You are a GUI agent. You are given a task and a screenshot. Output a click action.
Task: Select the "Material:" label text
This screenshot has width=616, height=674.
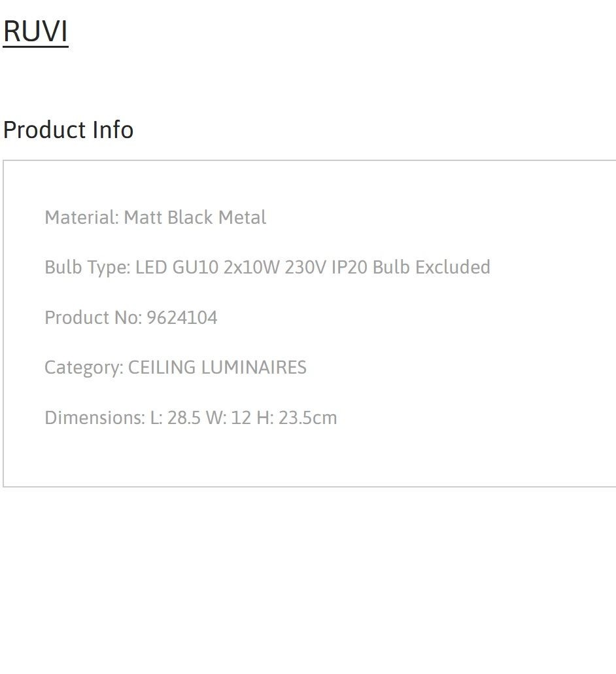(x=82, y=217)
